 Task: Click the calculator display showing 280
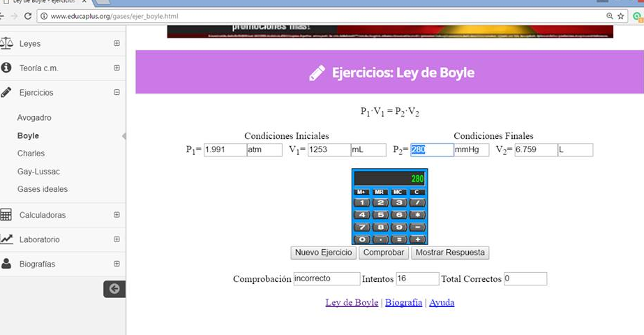(389, 179)
